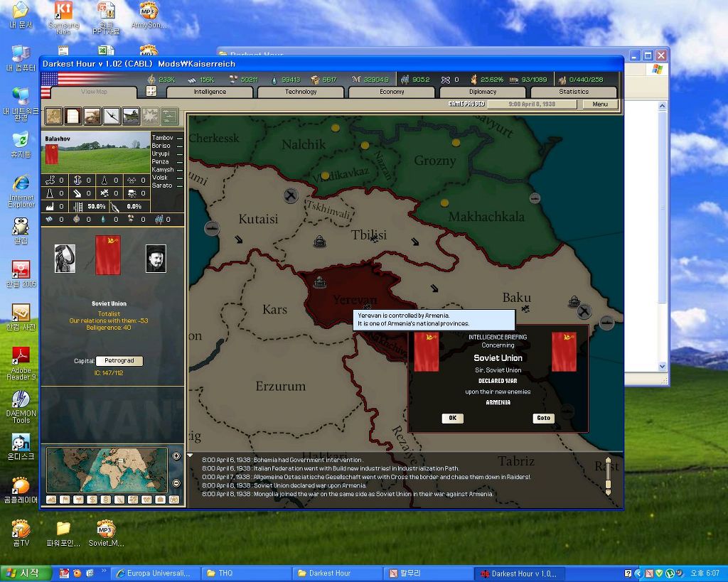
Task: Click the background window's scrollbar down arrow
Action: tap(663, 367)
